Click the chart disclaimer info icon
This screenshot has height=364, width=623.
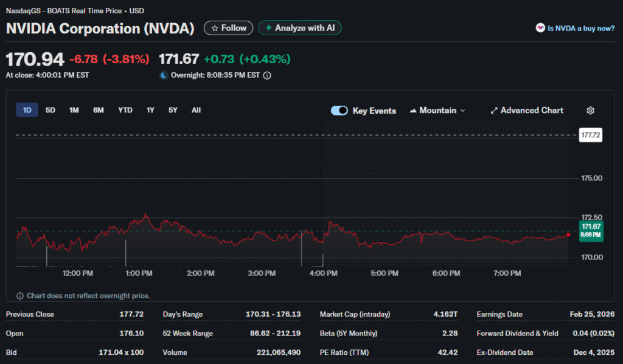[21, 296]
